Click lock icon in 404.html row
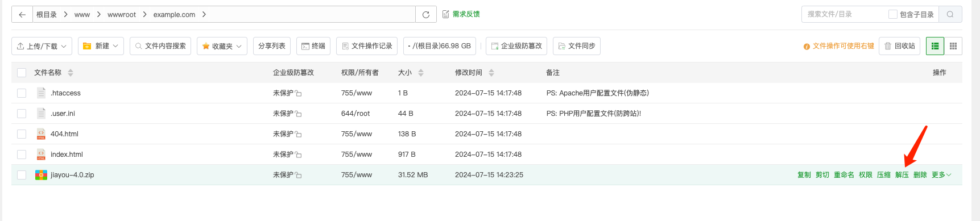The width and height of the screenshot is (980, 221). 299,135
